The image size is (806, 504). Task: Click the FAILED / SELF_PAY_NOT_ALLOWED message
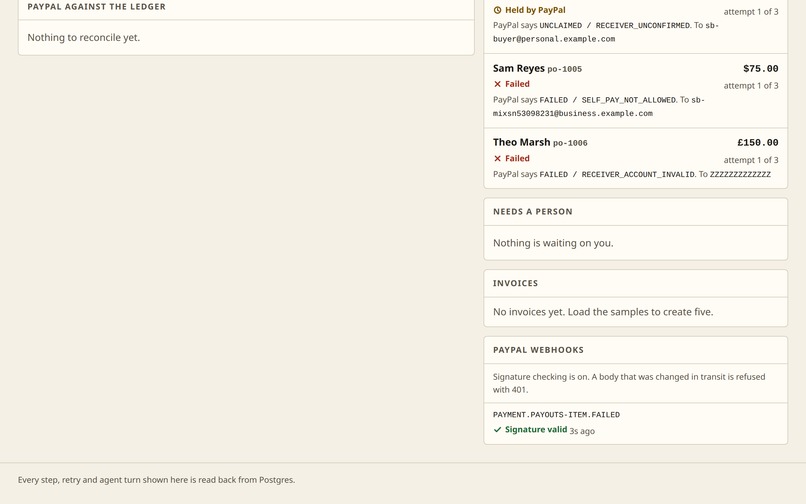tap(608, 100)
